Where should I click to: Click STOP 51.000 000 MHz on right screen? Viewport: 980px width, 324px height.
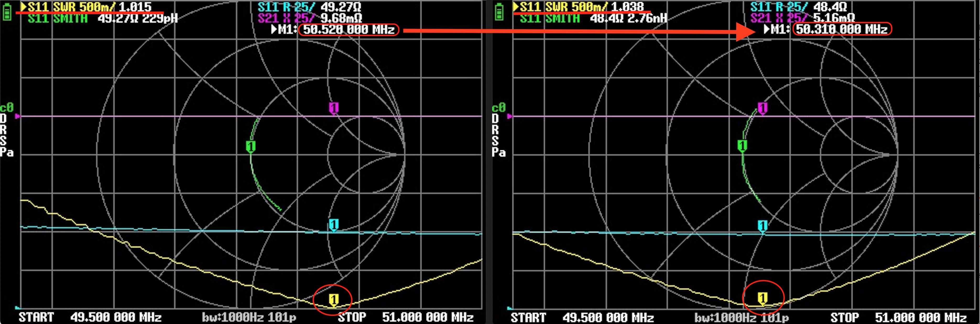pyautogui.click(x=899, y=317)
